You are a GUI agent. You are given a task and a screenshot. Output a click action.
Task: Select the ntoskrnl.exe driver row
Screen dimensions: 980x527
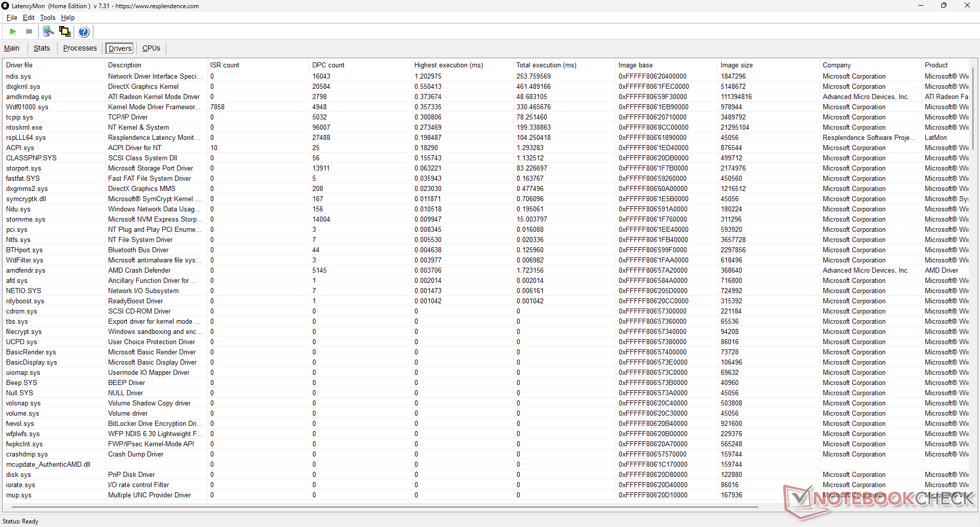[x=486, y=127]
